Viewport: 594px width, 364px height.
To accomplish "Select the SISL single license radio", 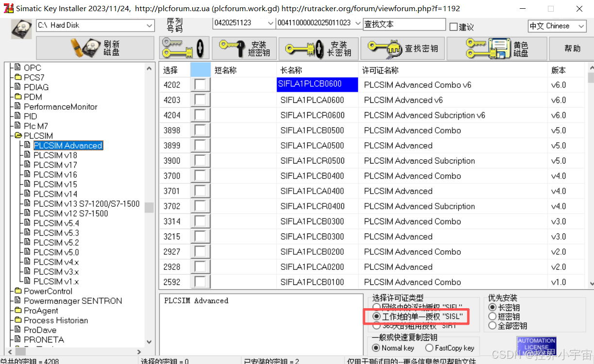I will coord(377,316).
